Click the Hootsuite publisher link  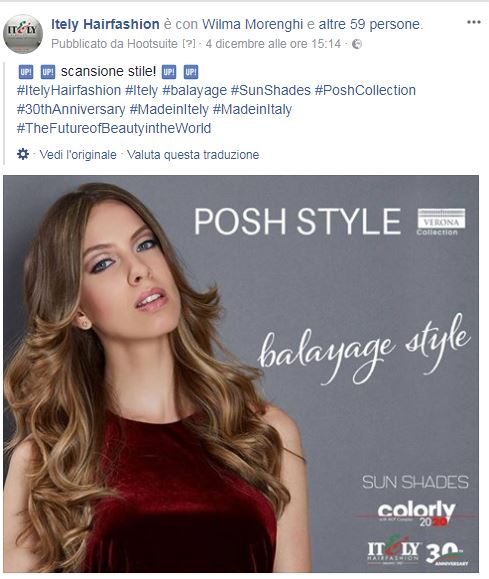pyautogui.click(x=152, y=44)
